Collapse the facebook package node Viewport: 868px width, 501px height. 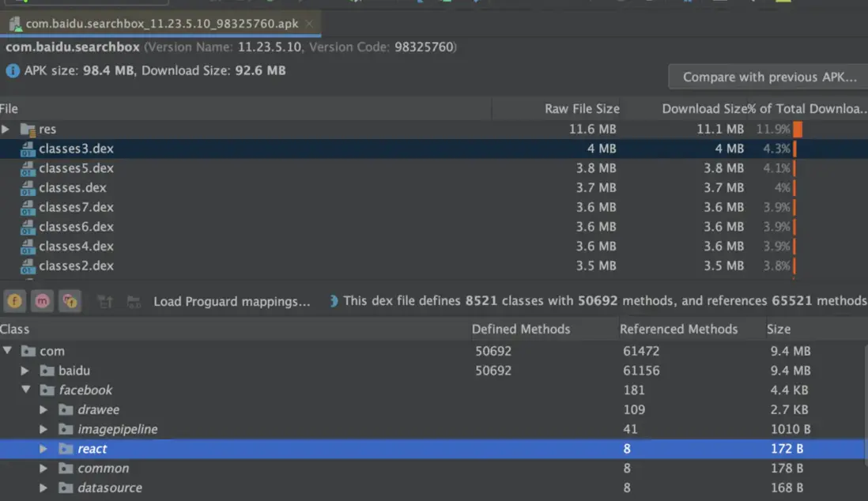[26, 390]
